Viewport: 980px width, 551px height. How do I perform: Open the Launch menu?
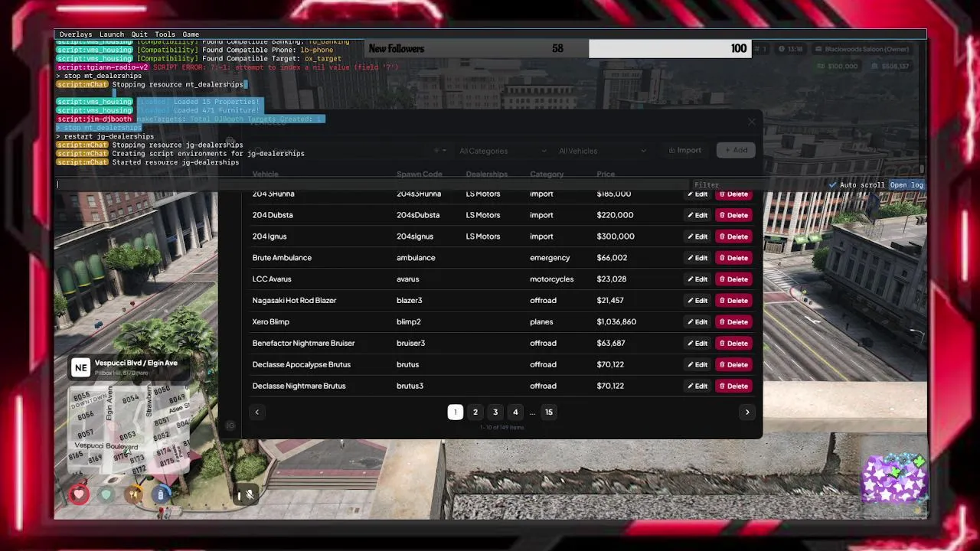111,34
